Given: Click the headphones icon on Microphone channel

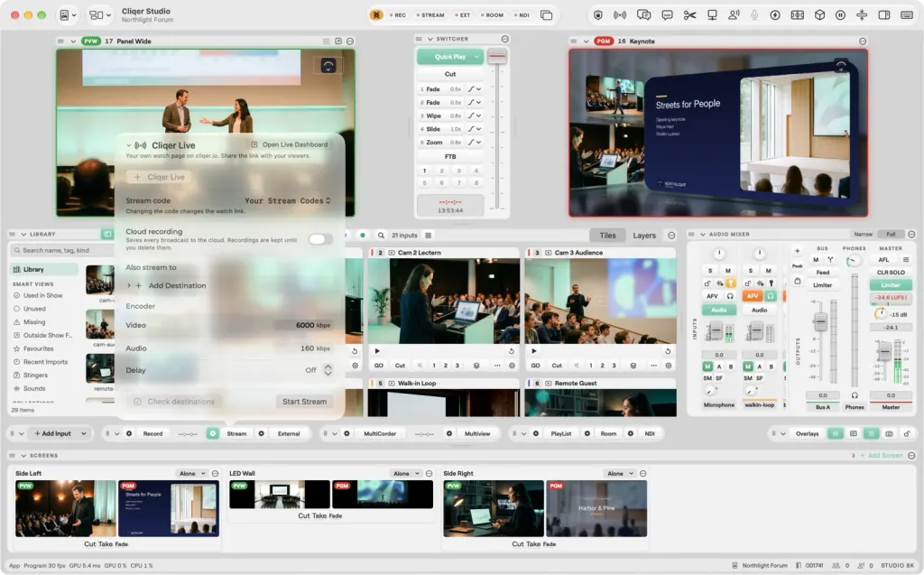Looking at the screenshot, I should click(x=729, y=296).
